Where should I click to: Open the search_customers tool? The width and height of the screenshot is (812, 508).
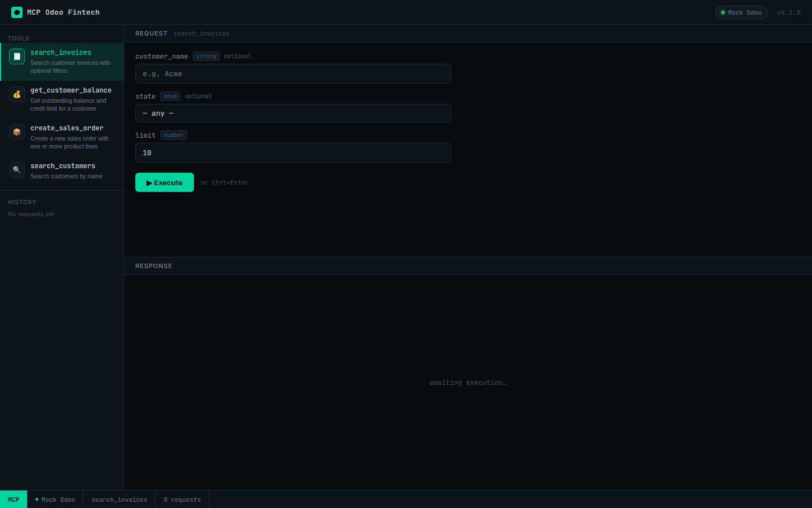[x=62, y=171]
